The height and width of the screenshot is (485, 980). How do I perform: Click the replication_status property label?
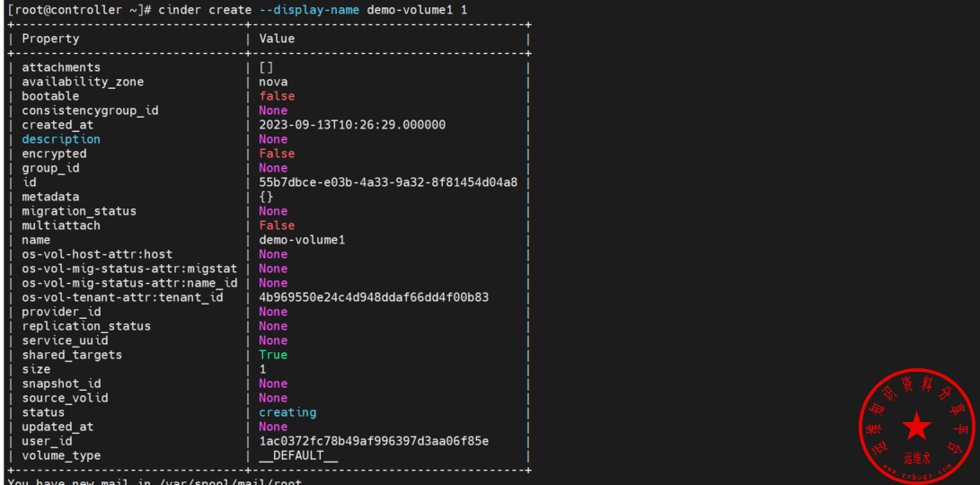coord(86,326)
